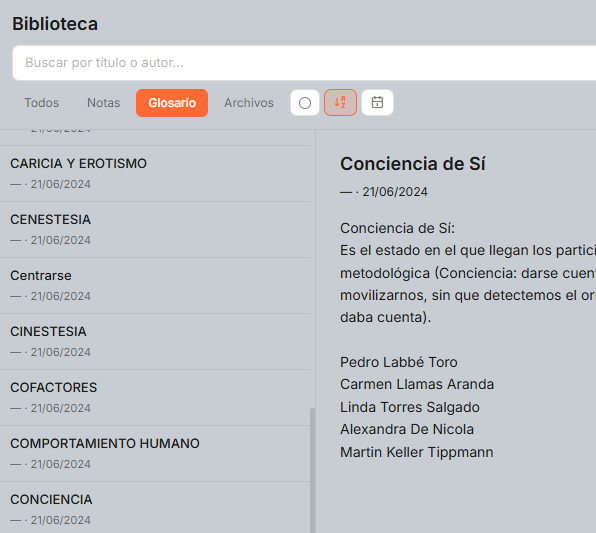Click the Conciencia de Sí detail heading
The height and width of the screenshot is (533, 596).
click(412, 164)
